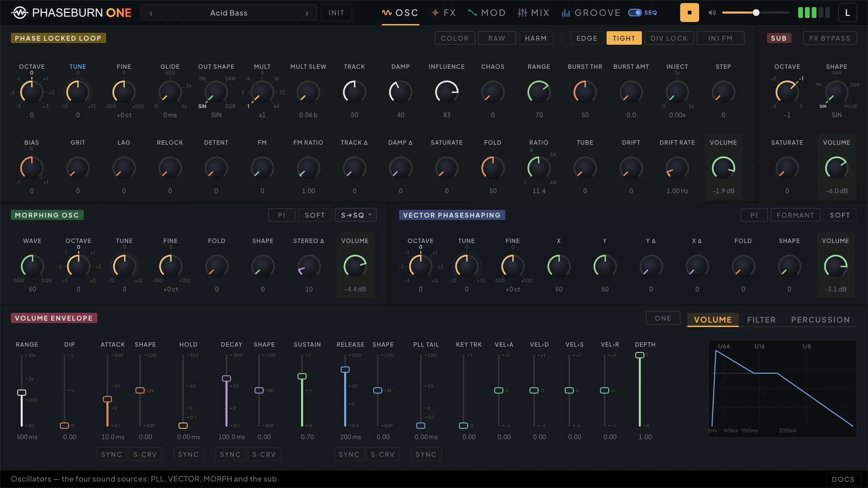
Task: Click the PLL OUT SHAPE knob
Action: click(x=216, y=92)
